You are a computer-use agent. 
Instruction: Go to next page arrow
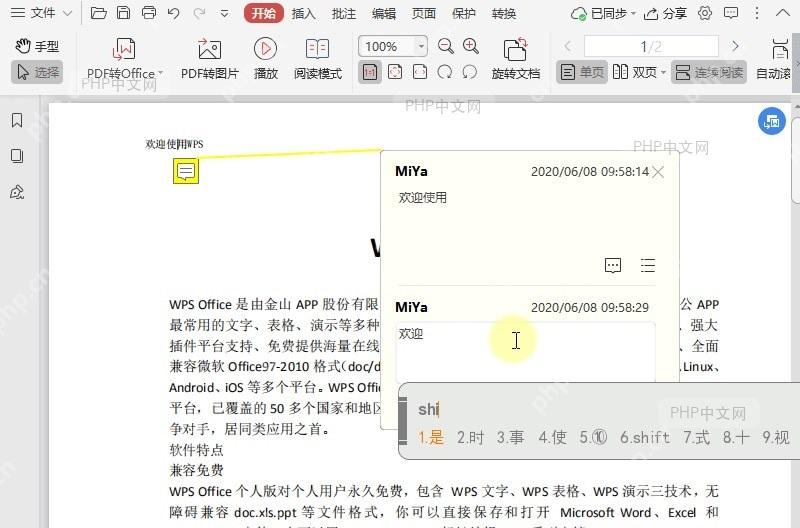tap(735, 46)
